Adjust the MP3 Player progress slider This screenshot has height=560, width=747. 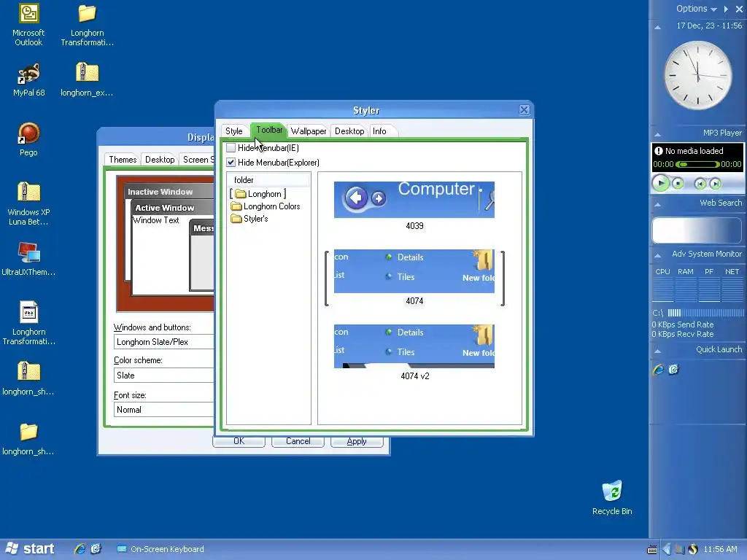[x=697, y=164]
